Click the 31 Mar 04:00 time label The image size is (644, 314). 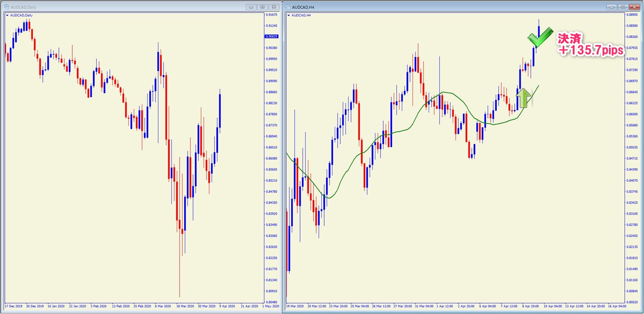tap(424, 306)
